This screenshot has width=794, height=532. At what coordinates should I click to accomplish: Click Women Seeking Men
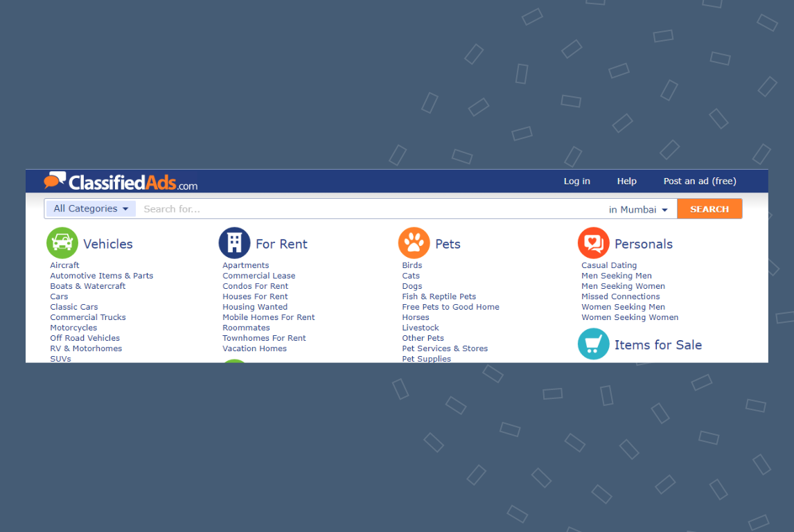[x=623, y=306]
